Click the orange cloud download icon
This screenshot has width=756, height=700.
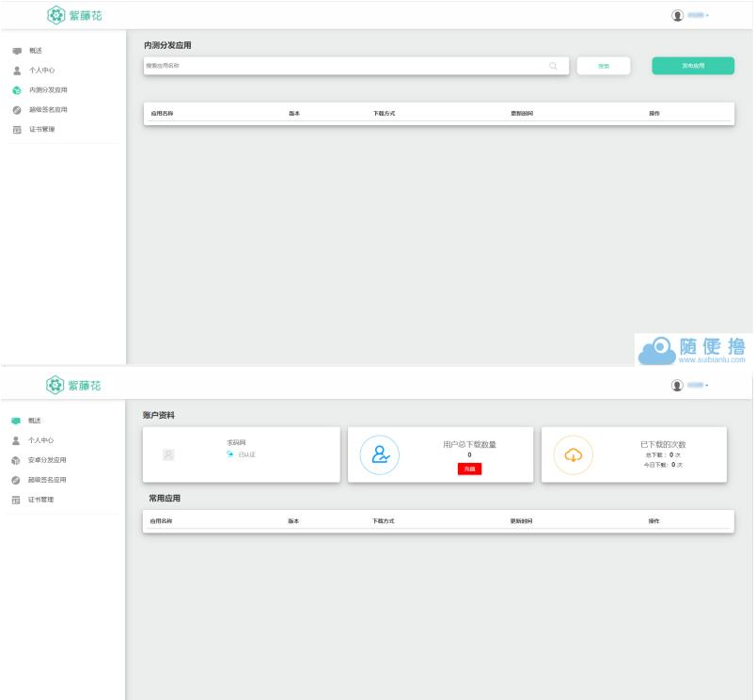click(x=573, y=455)
